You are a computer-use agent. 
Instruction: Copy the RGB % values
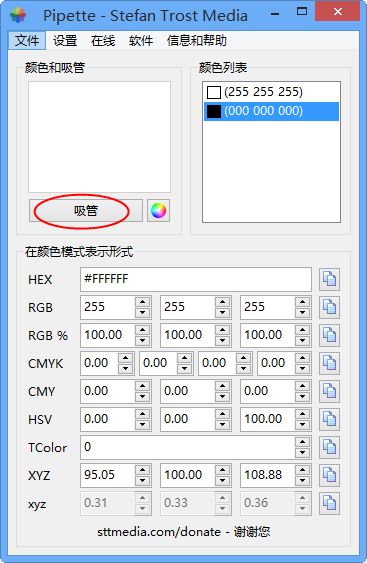[329, 335]
